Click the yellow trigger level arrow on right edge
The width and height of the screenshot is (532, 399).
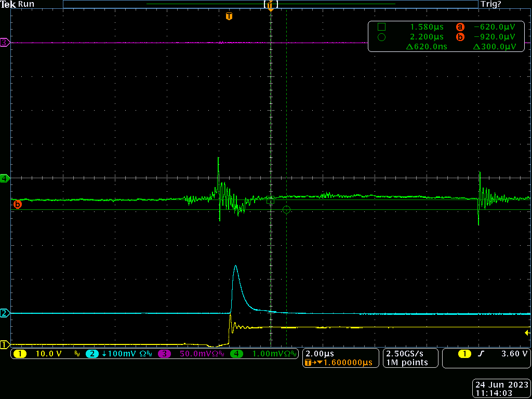(527, 332)
